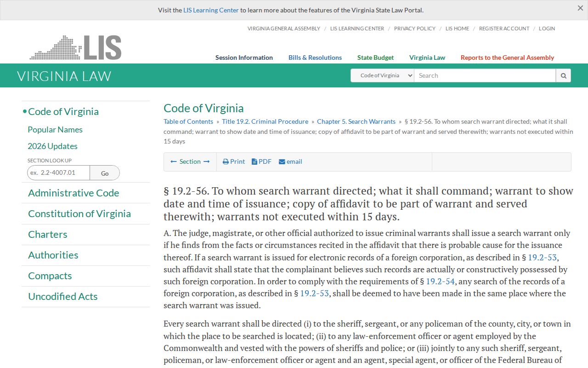588x368 pixels.
Task: Open 2026 Updates in sidebar
Action: point(52,146)
